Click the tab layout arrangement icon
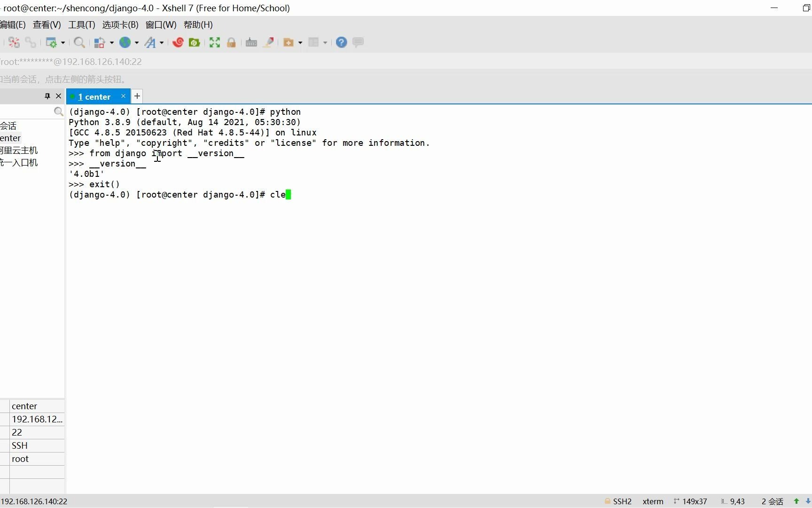 point(313,43)
